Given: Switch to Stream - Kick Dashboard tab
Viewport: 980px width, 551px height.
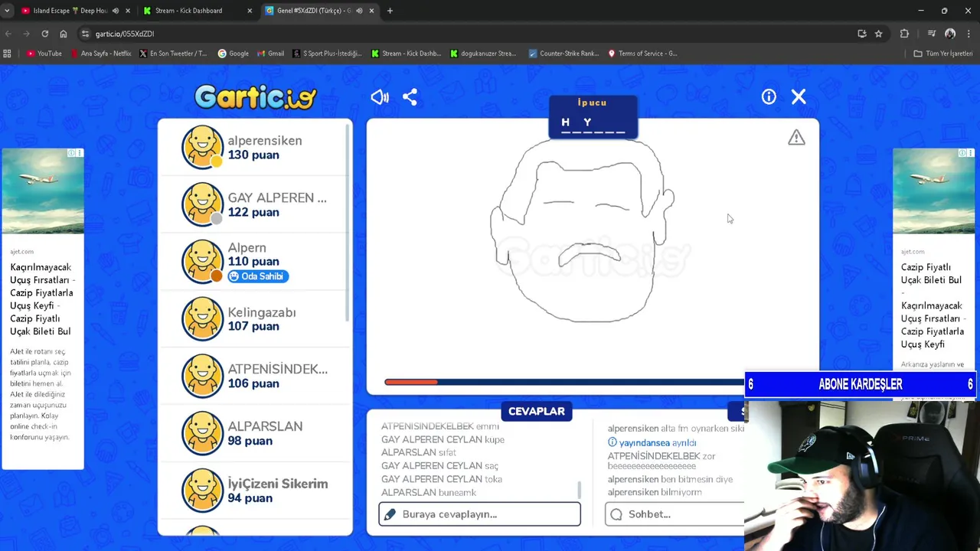Looking at the screenshot, I should 188,11.
